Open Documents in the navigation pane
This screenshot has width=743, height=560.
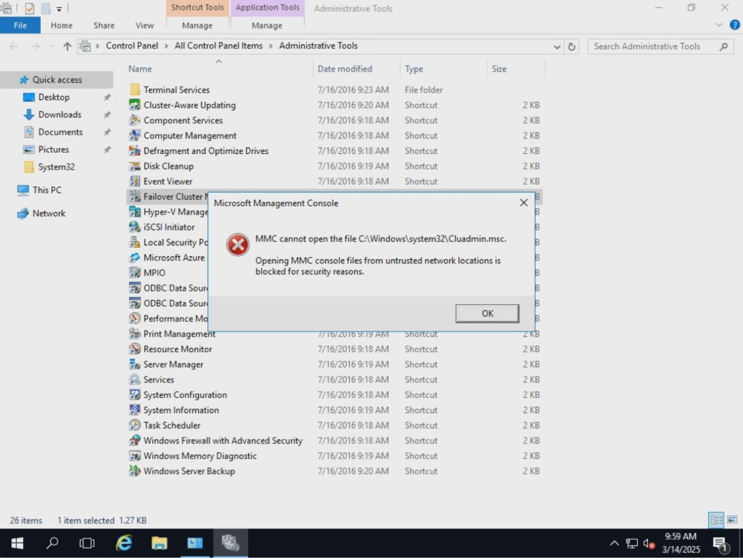(x=60, y=132)
